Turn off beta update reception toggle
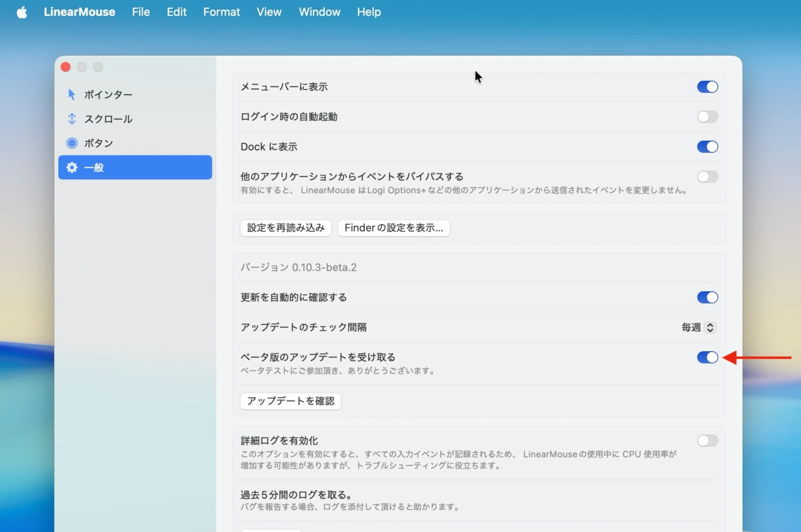Screen dimensions: 801x532 707,357
